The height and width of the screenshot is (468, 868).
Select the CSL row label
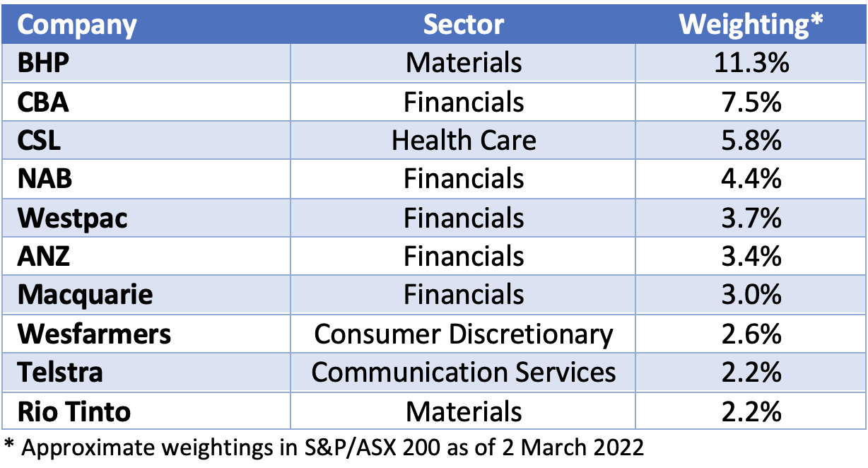pos(40,140)
